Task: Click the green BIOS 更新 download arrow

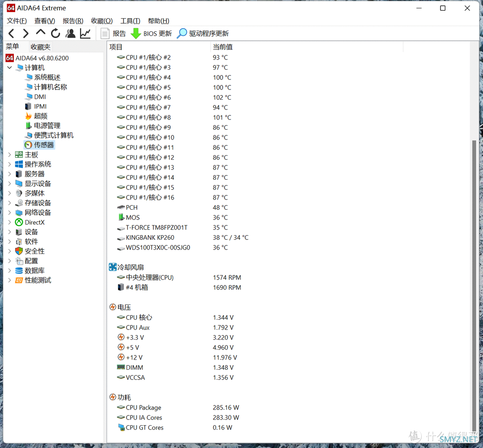Action: click(x=136, y=34)
